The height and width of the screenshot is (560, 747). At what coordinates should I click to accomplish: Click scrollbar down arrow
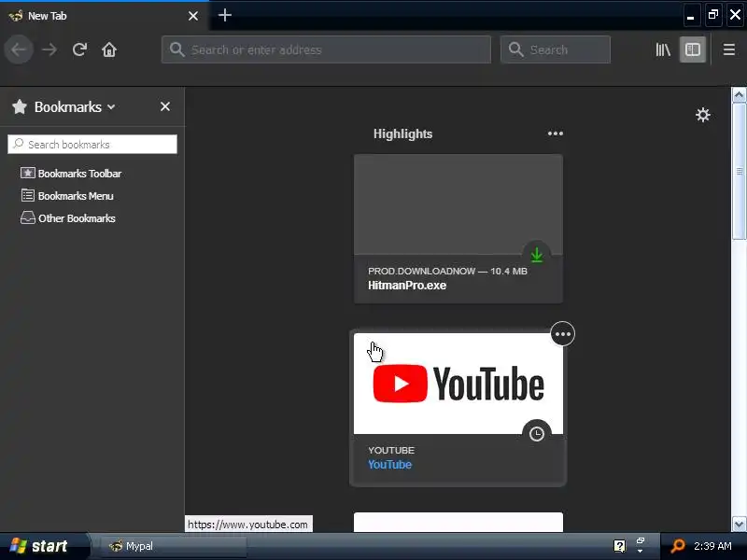coord(739,525)
